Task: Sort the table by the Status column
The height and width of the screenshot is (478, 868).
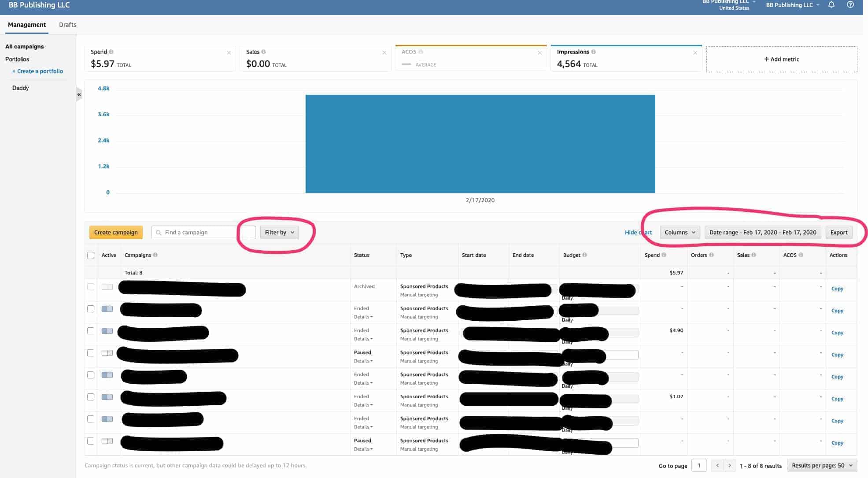Action: (362, 255)
